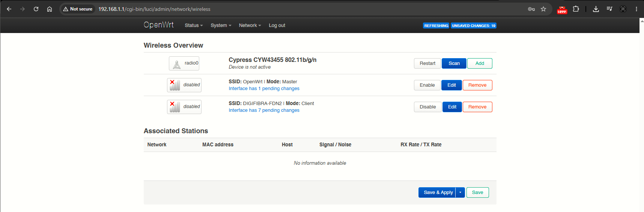Open browser downloads icon
The height and width of the screenshot is (212, 644).
coord(596,9)
